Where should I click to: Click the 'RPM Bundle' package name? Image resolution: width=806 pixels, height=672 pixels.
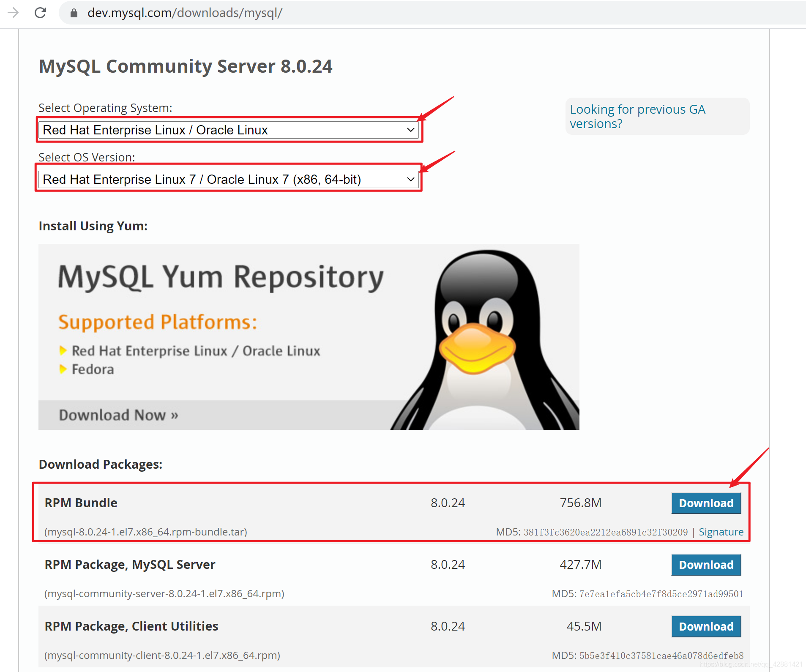pos(81,503)
